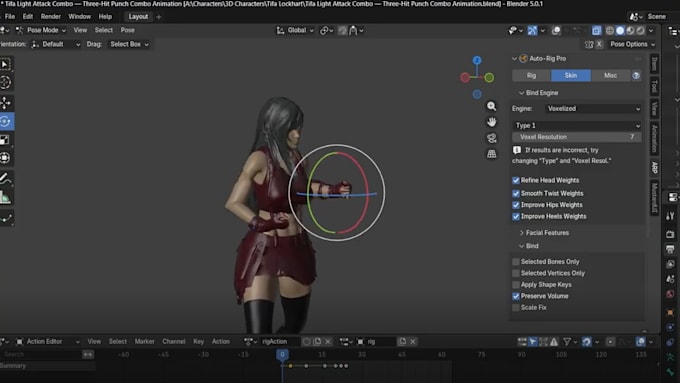Open the Pose menu in viewport header
This screenshot has height=383, width=680.
coord(128,30)
